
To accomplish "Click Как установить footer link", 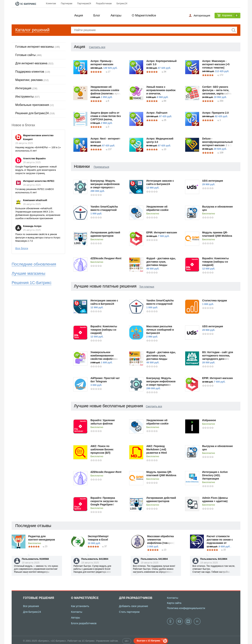I will coord(80,606).
